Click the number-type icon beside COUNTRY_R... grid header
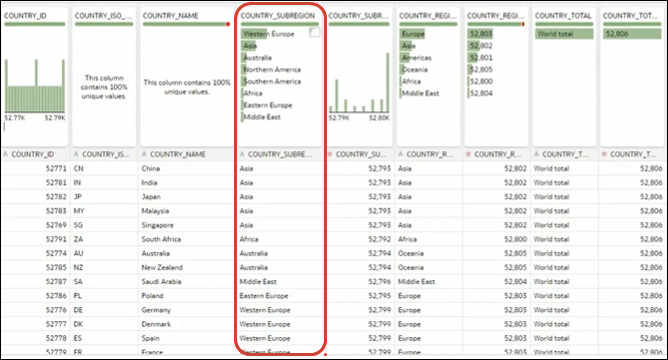The height and width of the screenshot is (360, 668). click(469, 154)
